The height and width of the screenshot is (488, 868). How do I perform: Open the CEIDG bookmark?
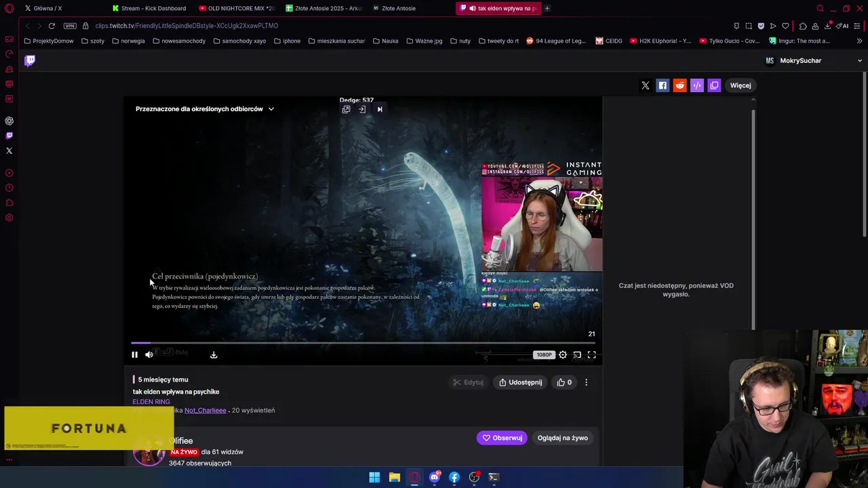(609, 41)
